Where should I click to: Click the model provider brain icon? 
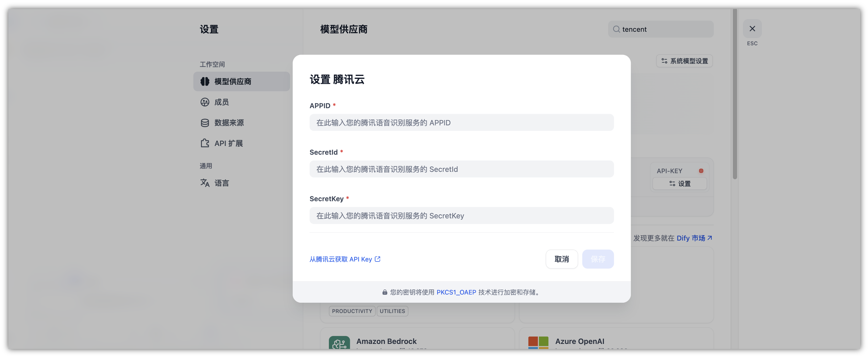[x=205, y=81]
